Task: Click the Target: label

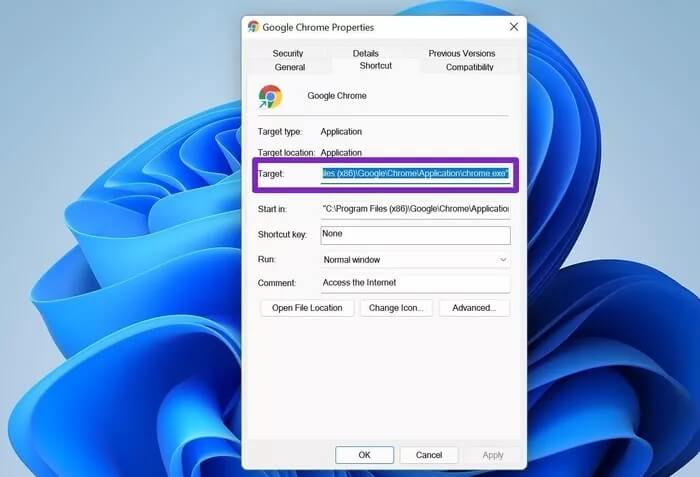Action: coord(271,174)
